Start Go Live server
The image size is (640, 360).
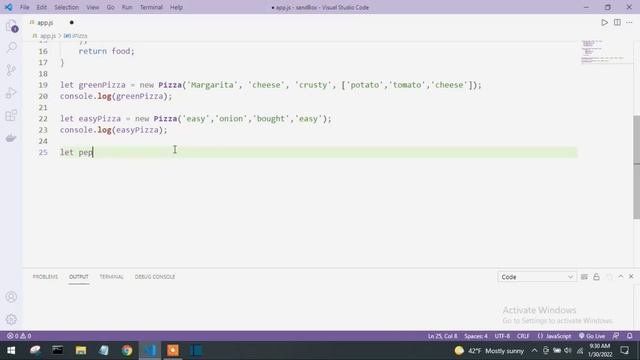tap(592, 336)
